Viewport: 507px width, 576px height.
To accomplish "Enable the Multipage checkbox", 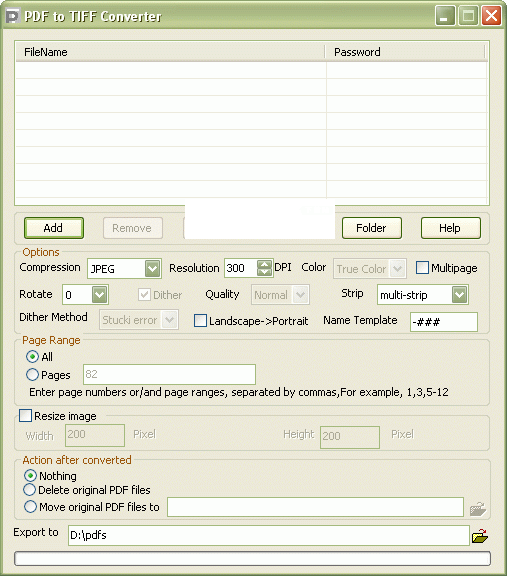I will [422, 267].
